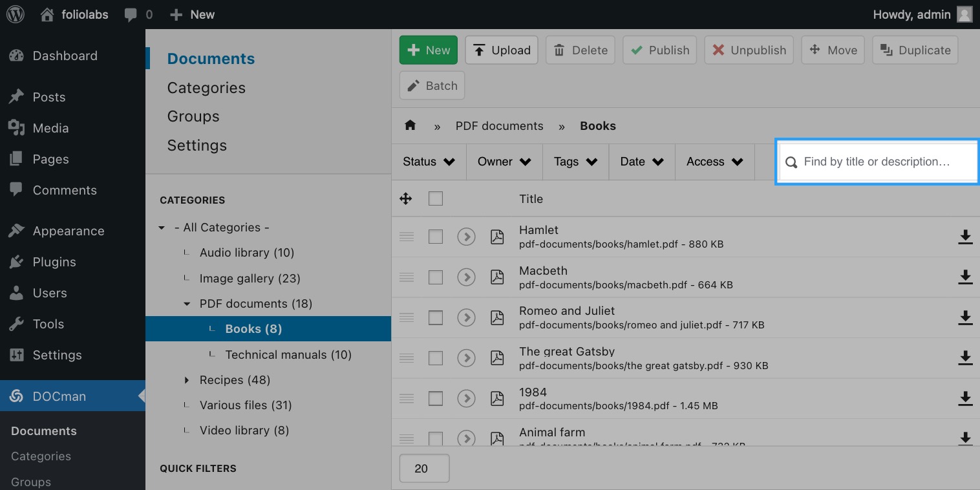
Task: Download the Hamlet document
Action: point(965,237)
